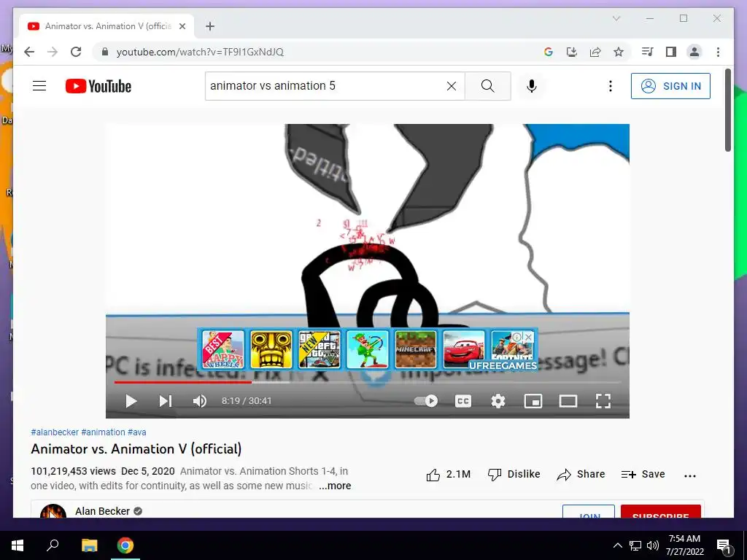Image resolution: width=747 pixels, height=560 pixels.
Task: Click the SIGN IN button
Action: coord(670,86)
